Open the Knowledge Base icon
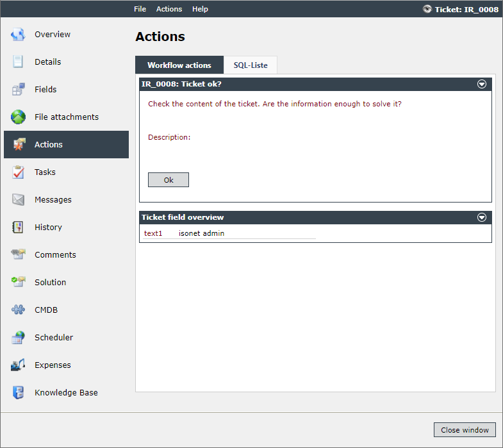 (18, 392)
